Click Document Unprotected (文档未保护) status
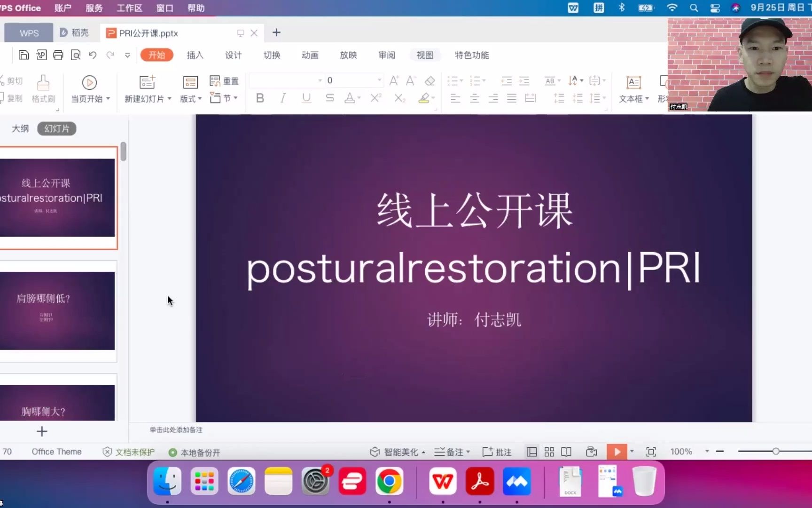The height and width of the screenshot is (508, 812). [128, 452]
